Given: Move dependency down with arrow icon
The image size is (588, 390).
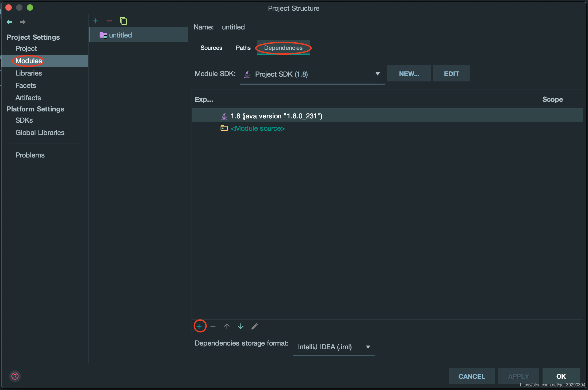Looking at the screenshot, I should pyautogui.click(x=240, y=326).
